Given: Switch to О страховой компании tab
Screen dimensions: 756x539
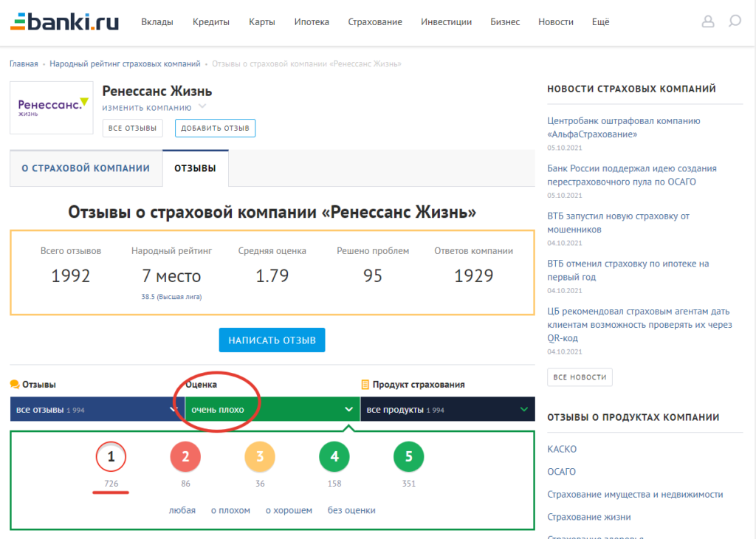Looking at the screenshot, I should (86, 168).
